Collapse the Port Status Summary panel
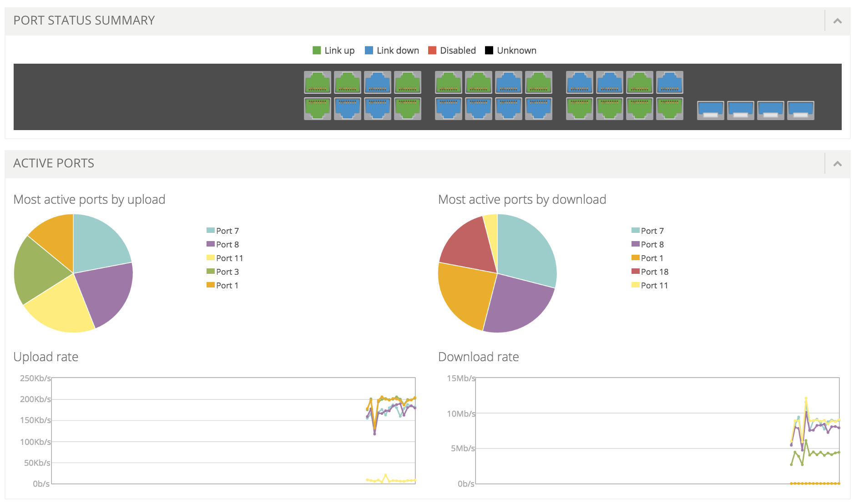Image resolution: width=859 pixels, height=504 pixels. (837, 21)
